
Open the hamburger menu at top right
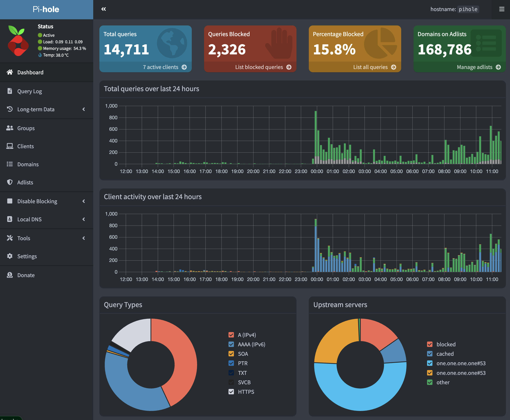coord(502,9)
